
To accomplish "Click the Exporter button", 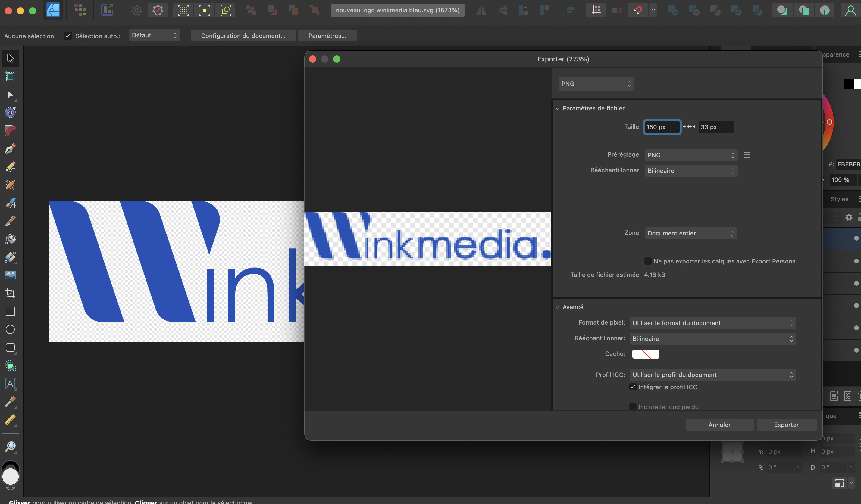I will point(787,425).
